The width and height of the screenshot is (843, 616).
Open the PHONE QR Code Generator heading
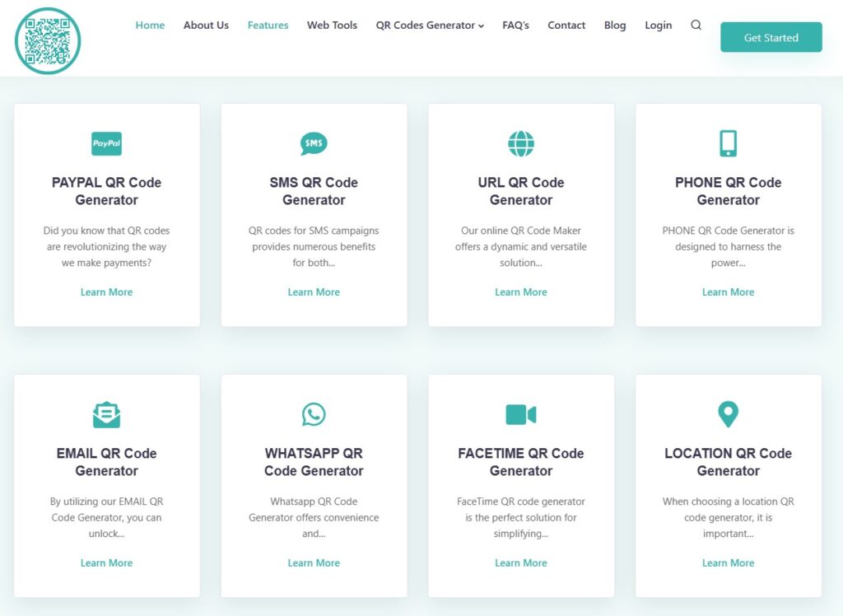[728, 191]
